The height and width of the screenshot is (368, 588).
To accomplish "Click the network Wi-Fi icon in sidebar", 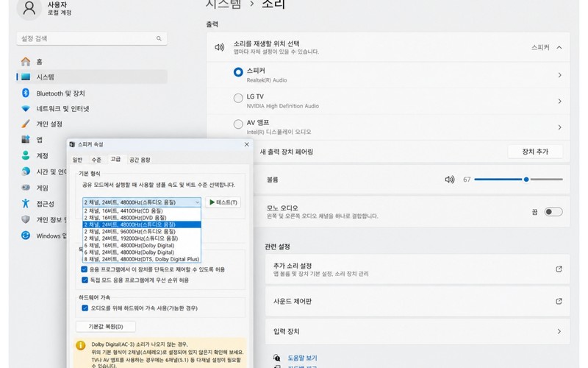I will pyautogui.click(x=26, y=108).
